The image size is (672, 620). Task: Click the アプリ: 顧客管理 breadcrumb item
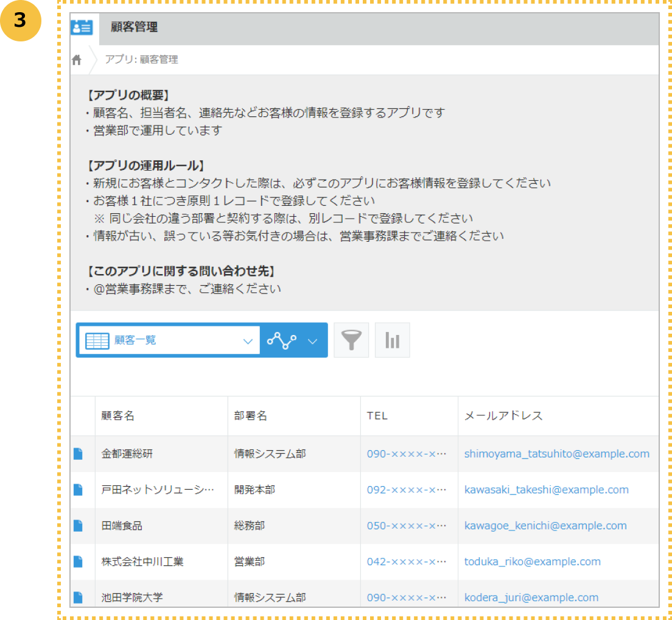point(141,60)
